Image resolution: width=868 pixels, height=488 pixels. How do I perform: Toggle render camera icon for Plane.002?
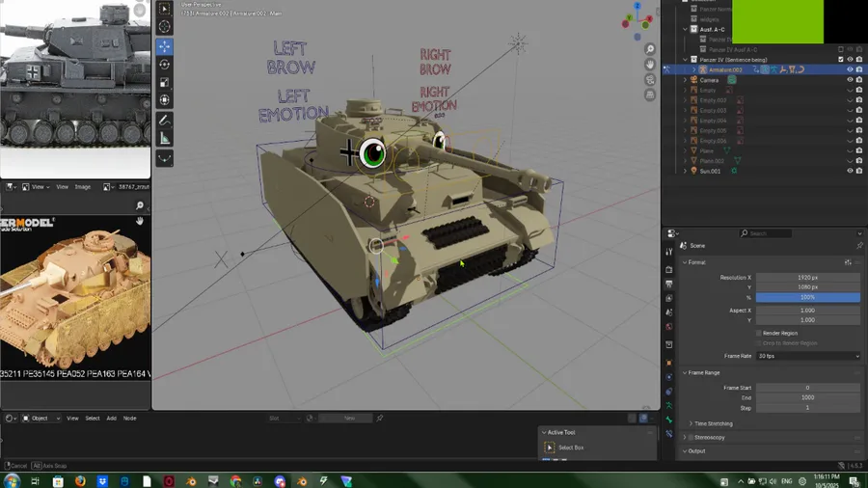click(859, 161)
